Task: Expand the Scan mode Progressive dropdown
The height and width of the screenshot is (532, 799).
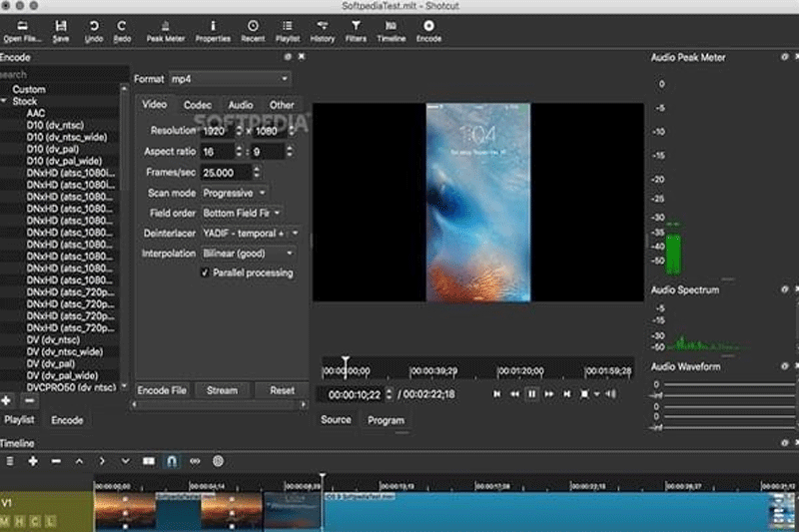Action: 235,193
